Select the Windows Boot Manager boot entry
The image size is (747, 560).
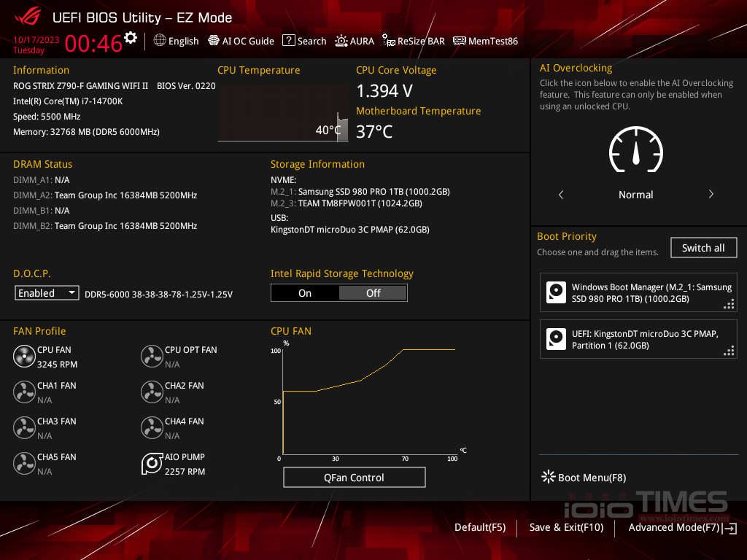638,292
